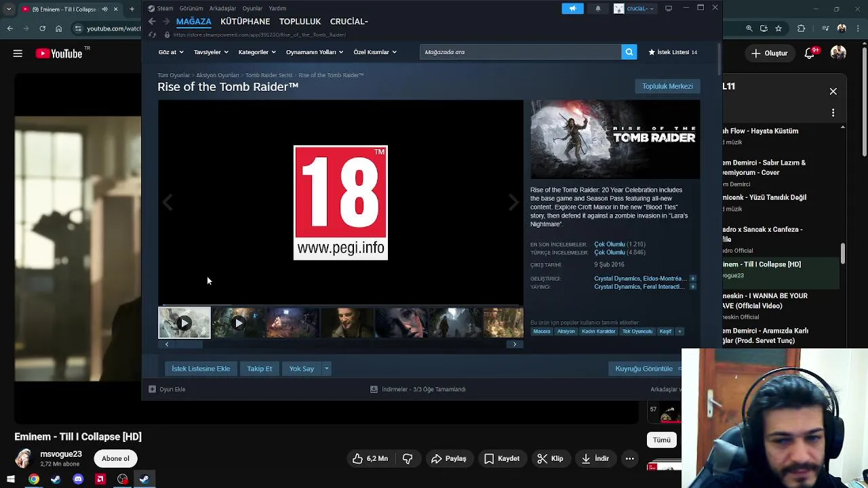Click the Yok Say button
This screenshot has width=868, height=488.
click(x=302, y=369)
